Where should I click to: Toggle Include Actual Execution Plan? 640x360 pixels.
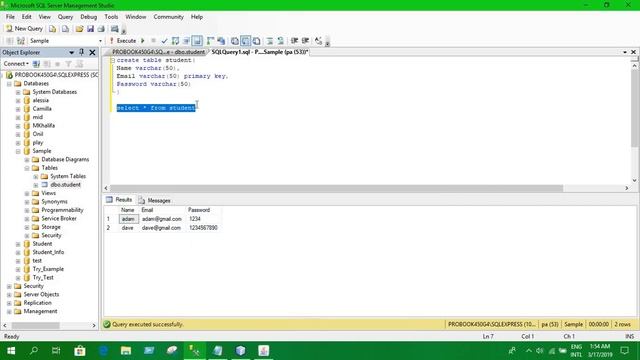click(210, 41)
